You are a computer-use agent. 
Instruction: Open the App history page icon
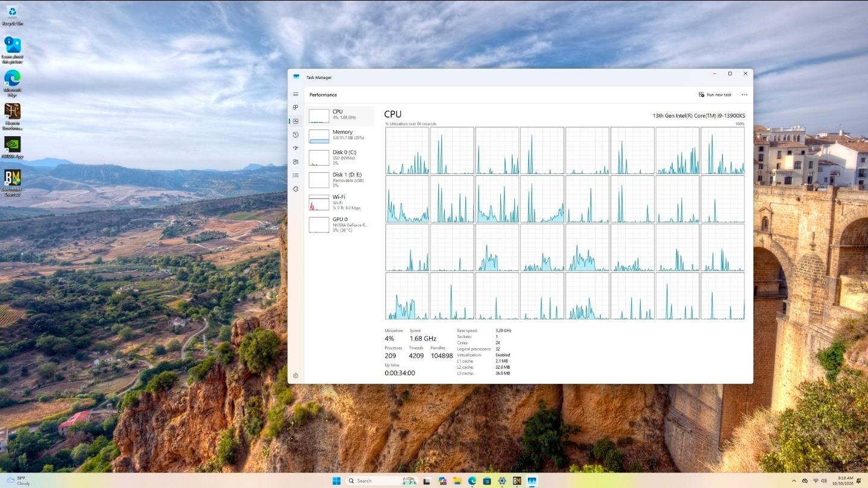click(295, 135)
